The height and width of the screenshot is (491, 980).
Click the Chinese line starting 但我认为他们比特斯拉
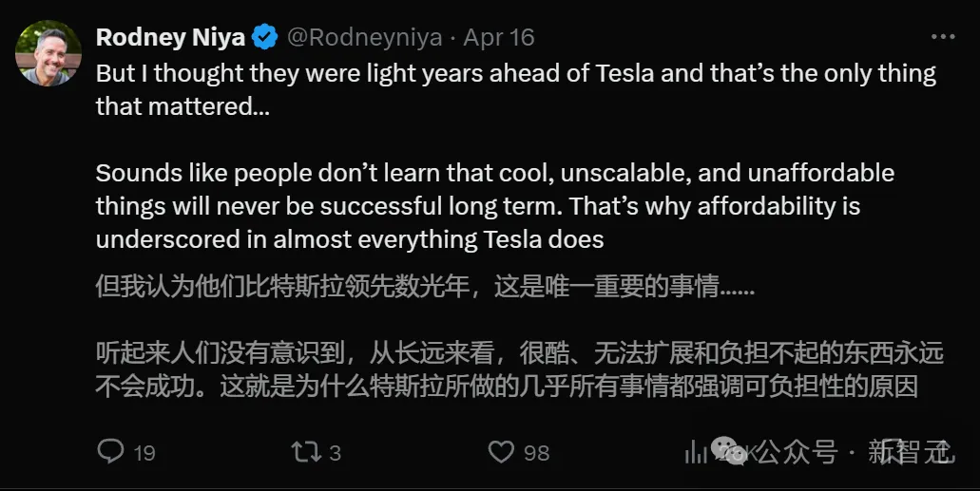pos(425,287)
